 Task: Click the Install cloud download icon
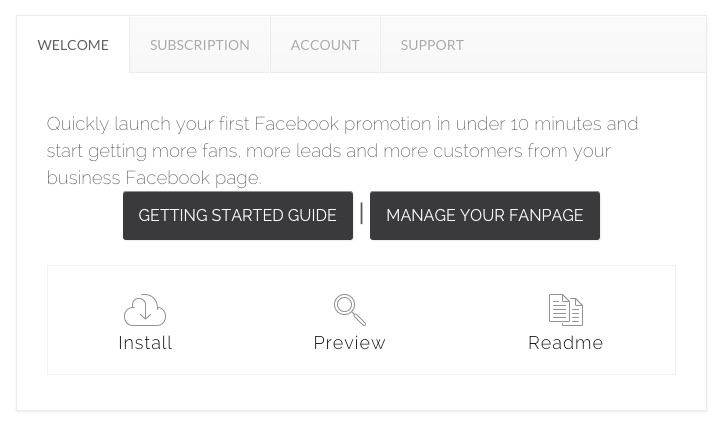click(145, 310)
